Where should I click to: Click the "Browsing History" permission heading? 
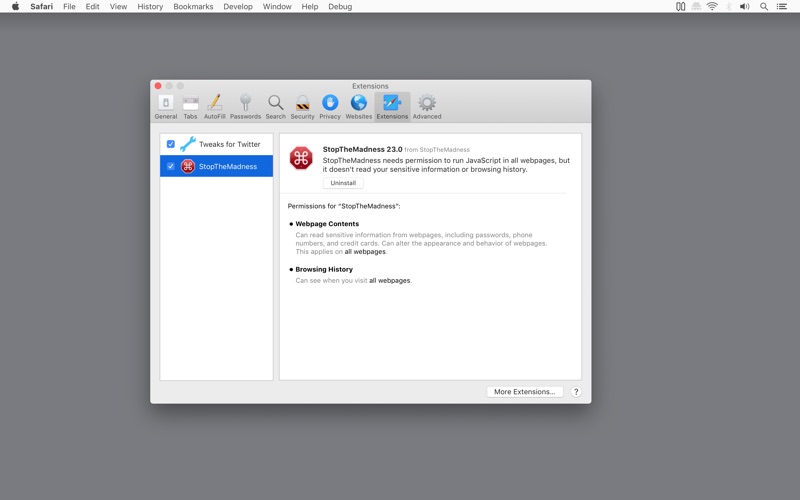[x=324, y=269]
